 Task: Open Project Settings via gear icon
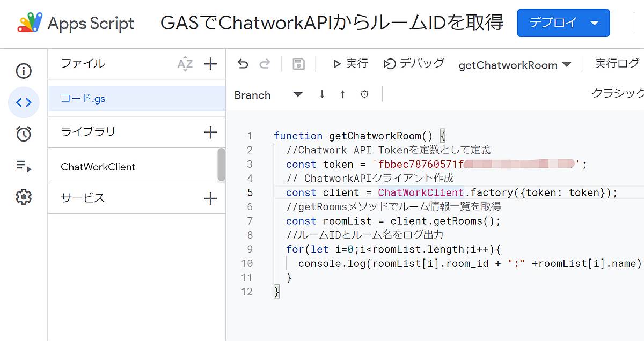[23, 198]
